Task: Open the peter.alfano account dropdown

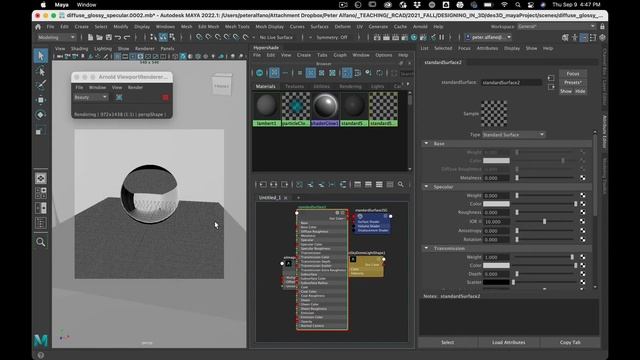Action: click(x=488, y=37)
